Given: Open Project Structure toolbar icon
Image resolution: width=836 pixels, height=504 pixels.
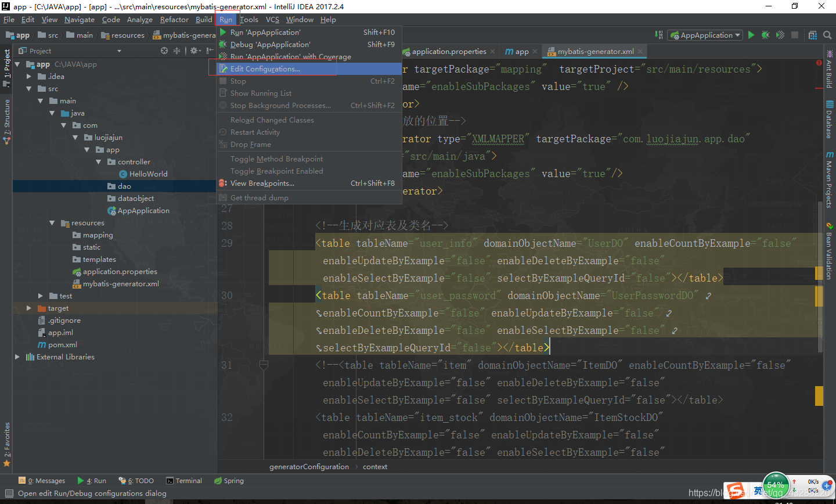Looking at the screenshot, I should tap(813, 35).
